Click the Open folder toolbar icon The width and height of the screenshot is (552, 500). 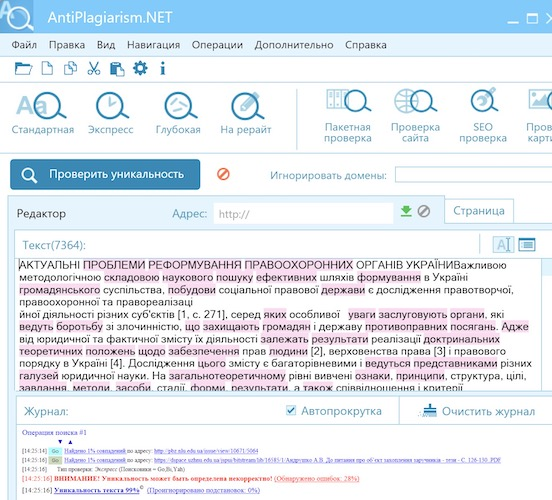click(x=23, y=68)
